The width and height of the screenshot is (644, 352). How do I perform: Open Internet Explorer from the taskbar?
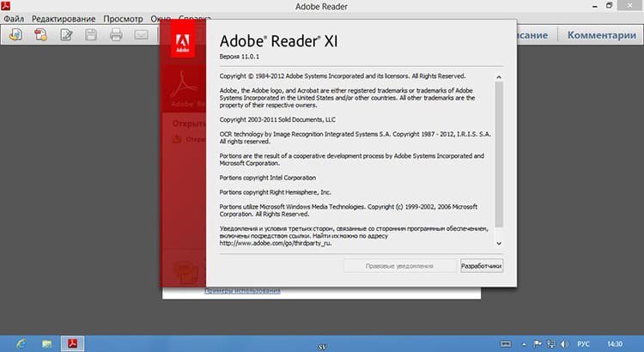21,343
